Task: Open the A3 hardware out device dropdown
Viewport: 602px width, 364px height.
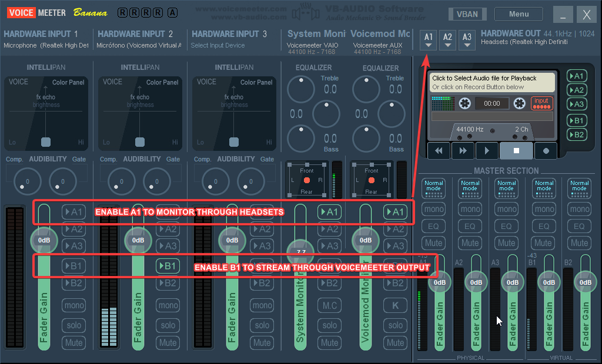Action: pos(467,41)
